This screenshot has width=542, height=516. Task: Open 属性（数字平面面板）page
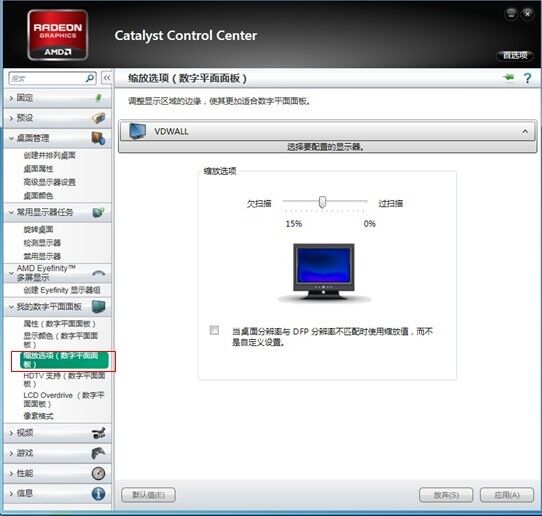pos(59,324)
